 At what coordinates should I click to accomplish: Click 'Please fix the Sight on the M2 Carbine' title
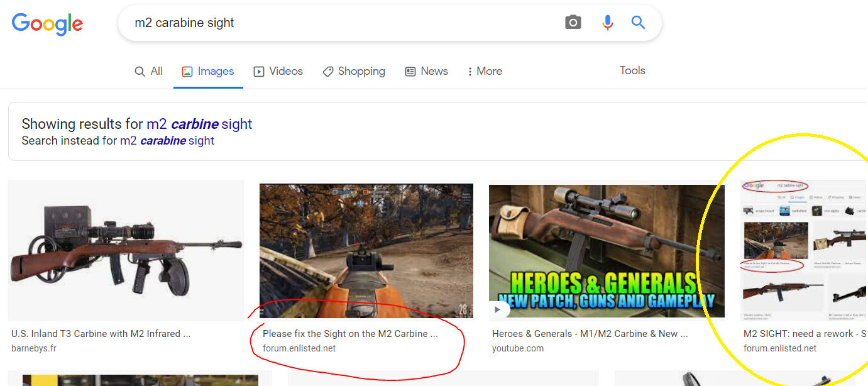click(350, 334)
